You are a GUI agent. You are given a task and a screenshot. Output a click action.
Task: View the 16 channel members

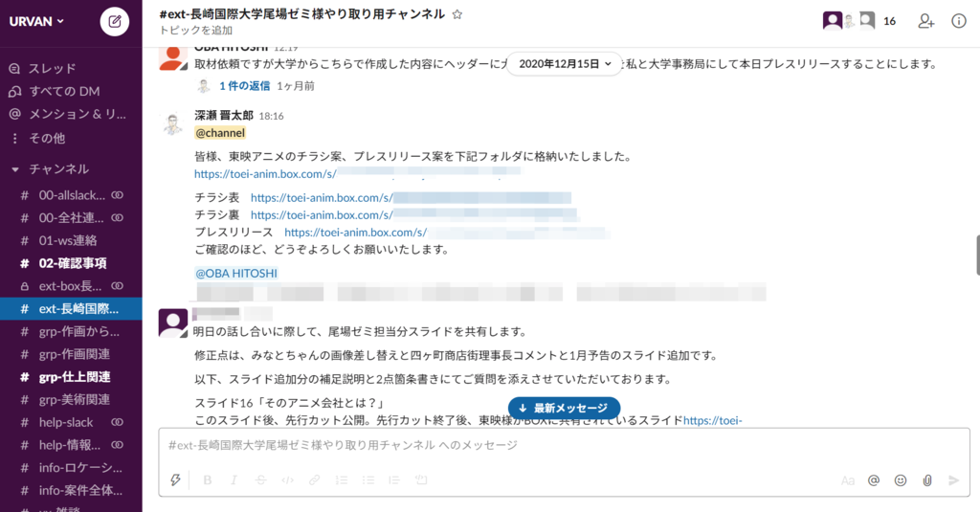(x=859, y=21)
